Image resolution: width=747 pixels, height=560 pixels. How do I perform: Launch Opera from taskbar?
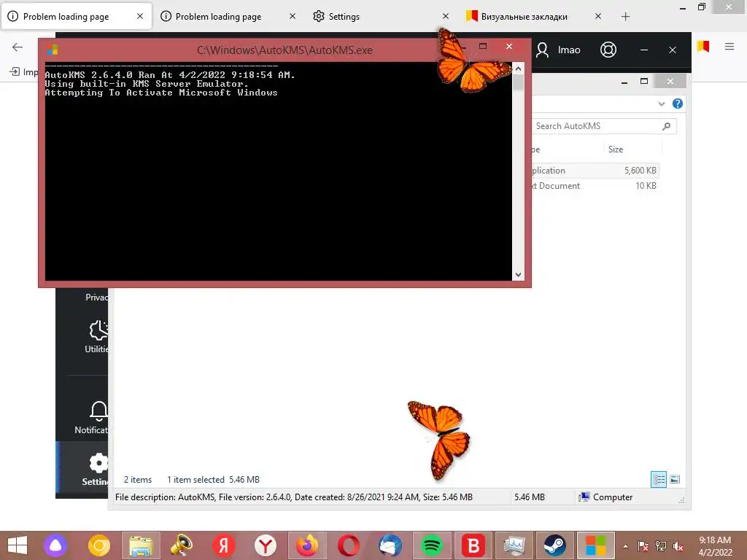[x=349, y=545]
